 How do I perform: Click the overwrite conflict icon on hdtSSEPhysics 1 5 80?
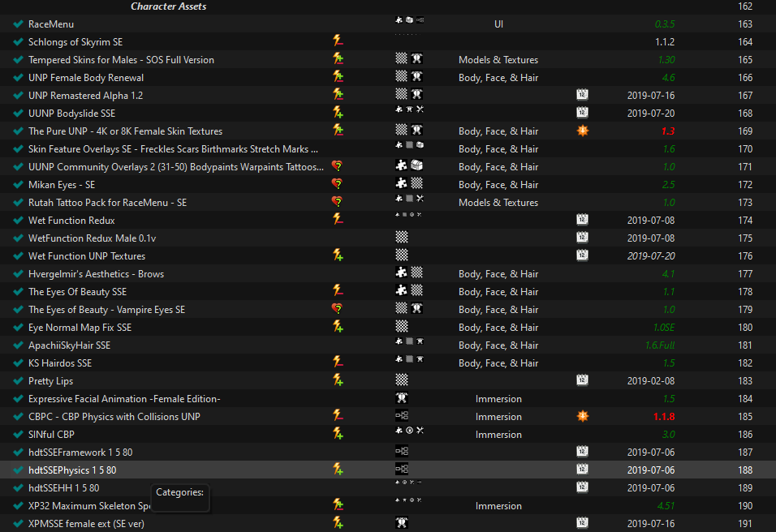point(338,470)
